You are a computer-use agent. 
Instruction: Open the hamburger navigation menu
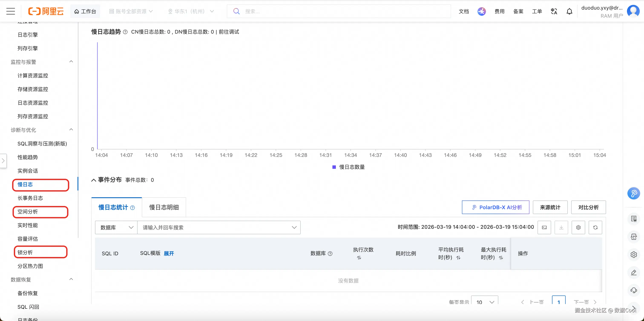(10, 11)
